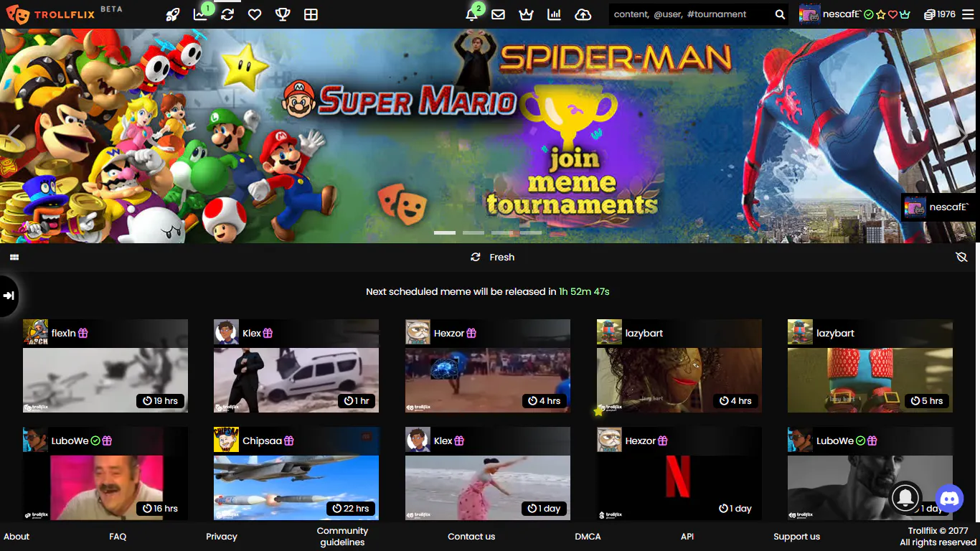Click the gift icon next to flexIn

click(83, 333)
